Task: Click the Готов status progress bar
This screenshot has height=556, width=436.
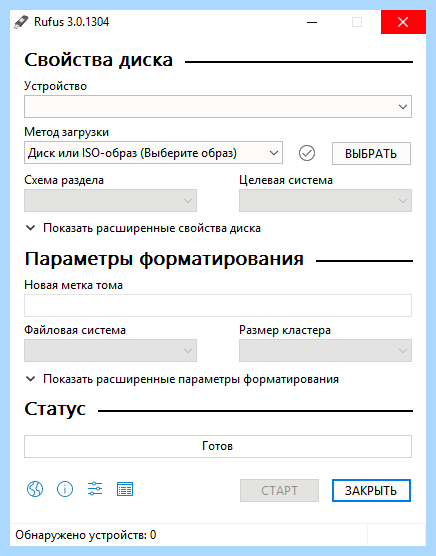Action: [218, 446]
